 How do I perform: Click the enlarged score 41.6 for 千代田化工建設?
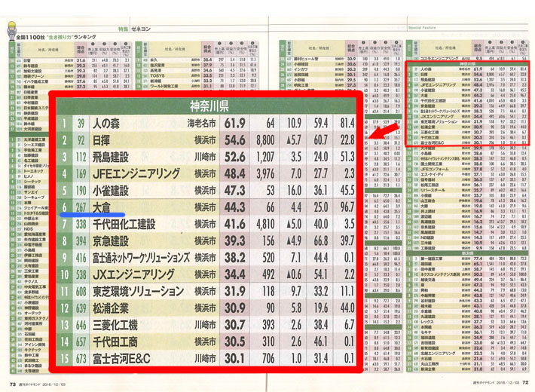235,225
